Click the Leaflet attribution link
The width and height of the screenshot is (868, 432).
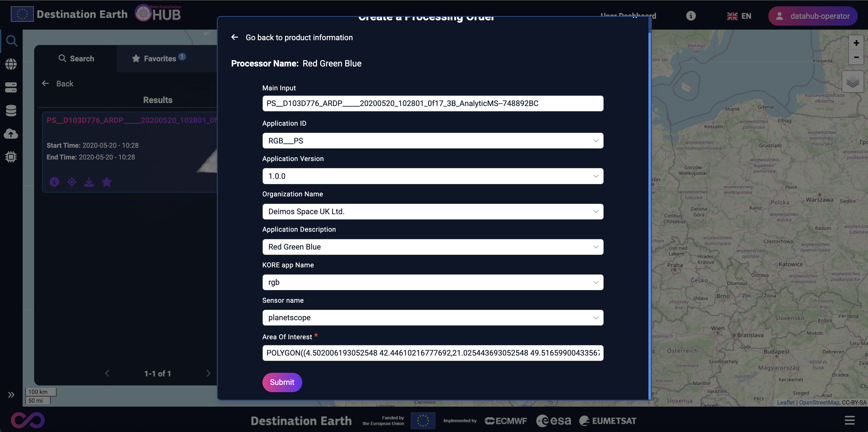pyautogui.click(x=786, y=402)
